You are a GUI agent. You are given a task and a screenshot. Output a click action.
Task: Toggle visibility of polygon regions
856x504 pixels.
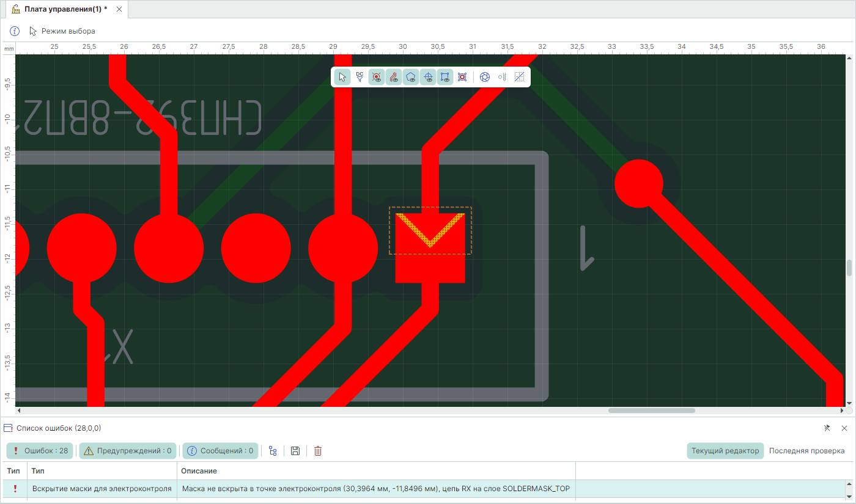411,77
